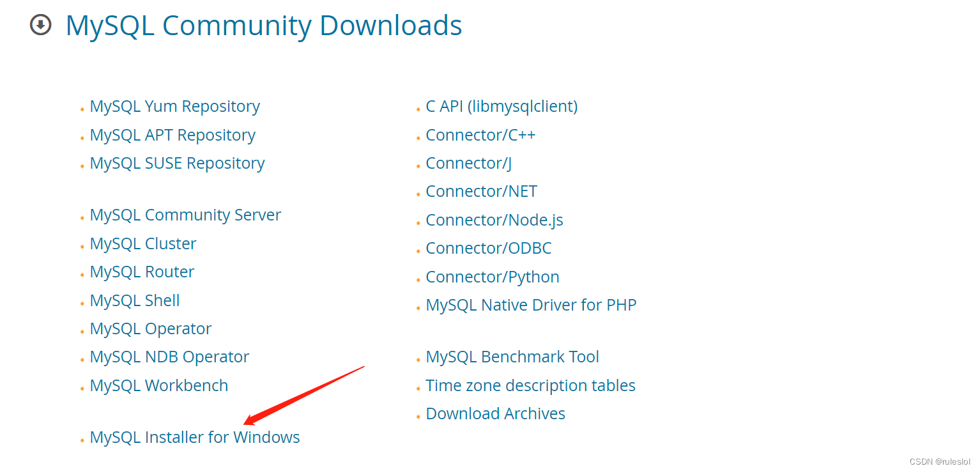Viewport: 980px width, 471px height.
Task: Open MySQL Operator downloads
Action: [151, 328]
